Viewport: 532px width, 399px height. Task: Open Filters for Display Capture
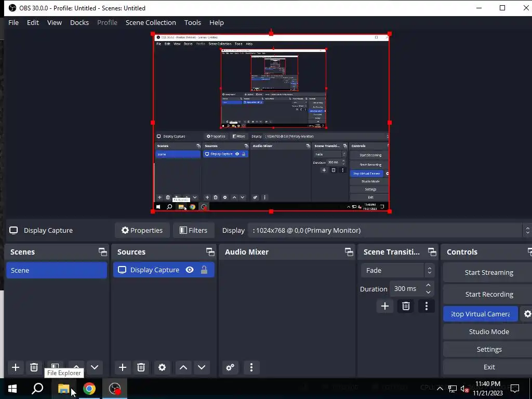click(x=193, y=230)
